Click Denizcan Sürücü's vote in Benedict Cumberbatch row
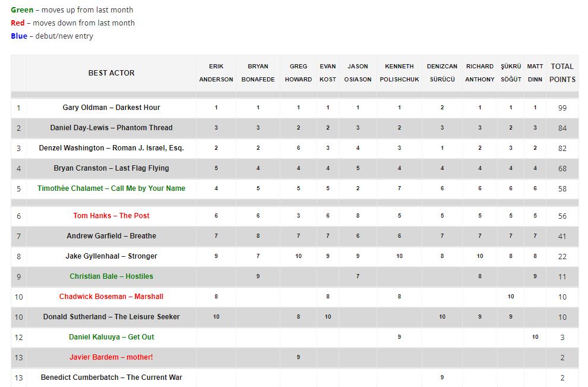The image size is (588, 387). pyautogui.click(x=442, y=377)
